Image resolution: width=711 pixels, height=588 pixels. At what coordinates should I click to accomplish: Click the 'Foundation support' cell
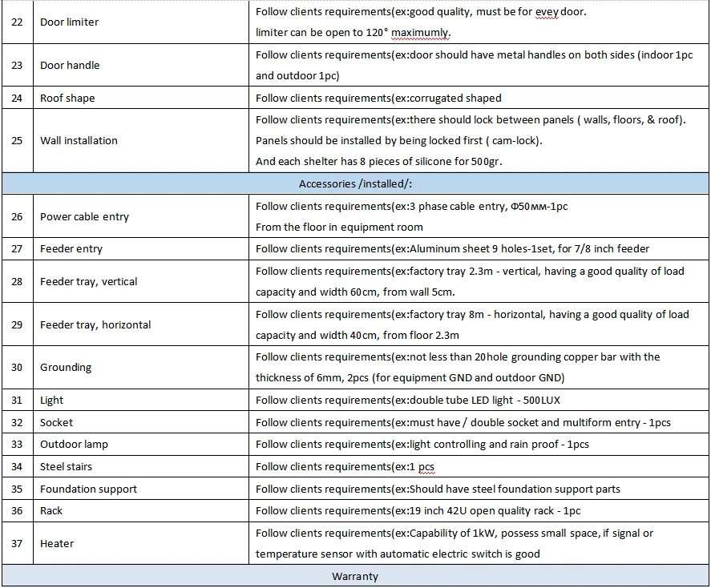tap(141, 489)
